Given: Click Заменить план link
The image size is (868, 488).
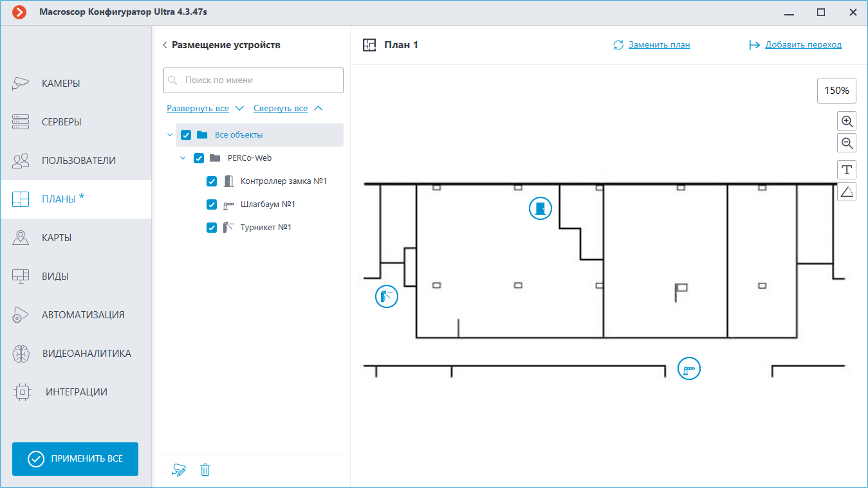Looking at the screenshot, I should click(x=660, y=45).
